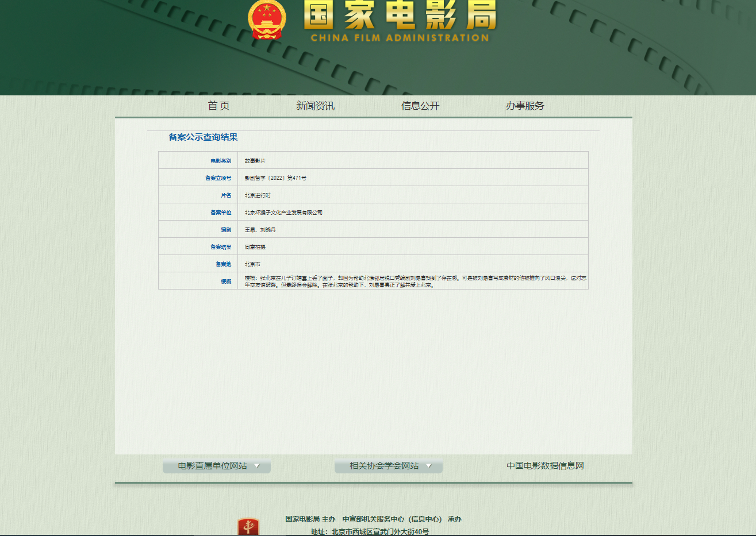The image size is (756, 536).
Task: Click the 备案立项号 label cell
Action: tap(198, 178)
